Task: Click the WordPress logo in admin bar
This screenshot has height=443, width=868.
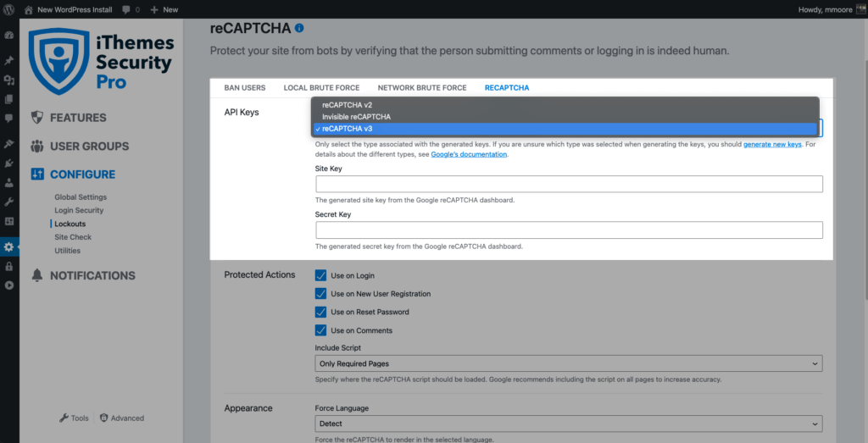Action: tap(8, 9)
